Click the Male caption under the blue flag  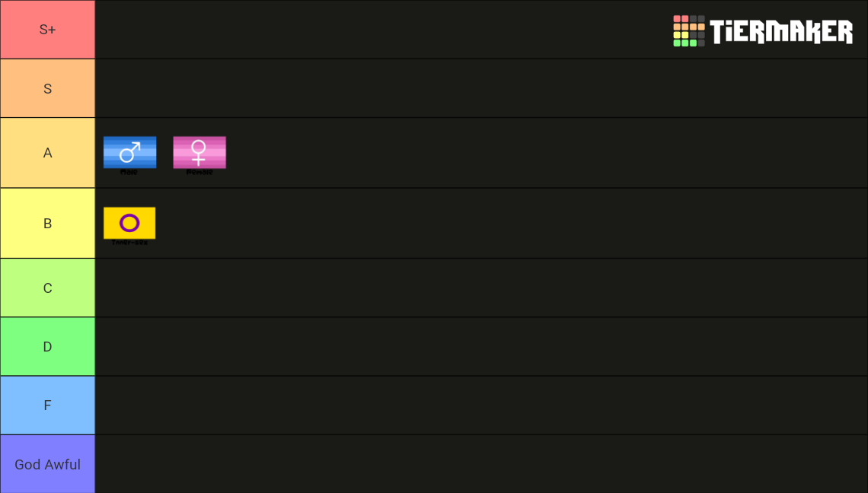129,172
